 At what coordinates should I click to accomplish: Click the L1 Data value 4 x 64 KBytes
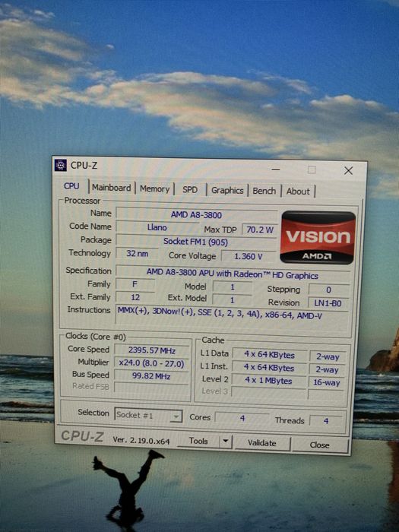[269, 355]
